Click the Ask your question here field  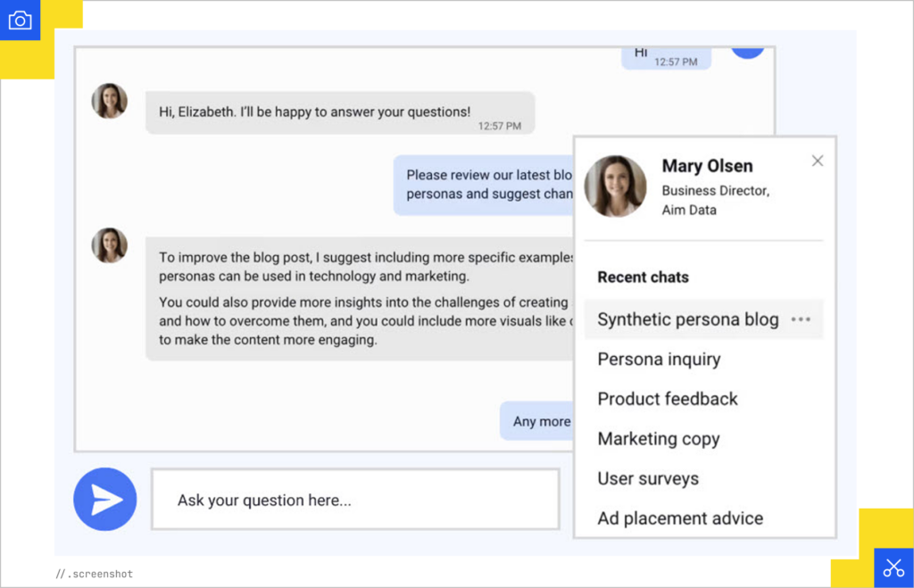[x=355, y=500]
